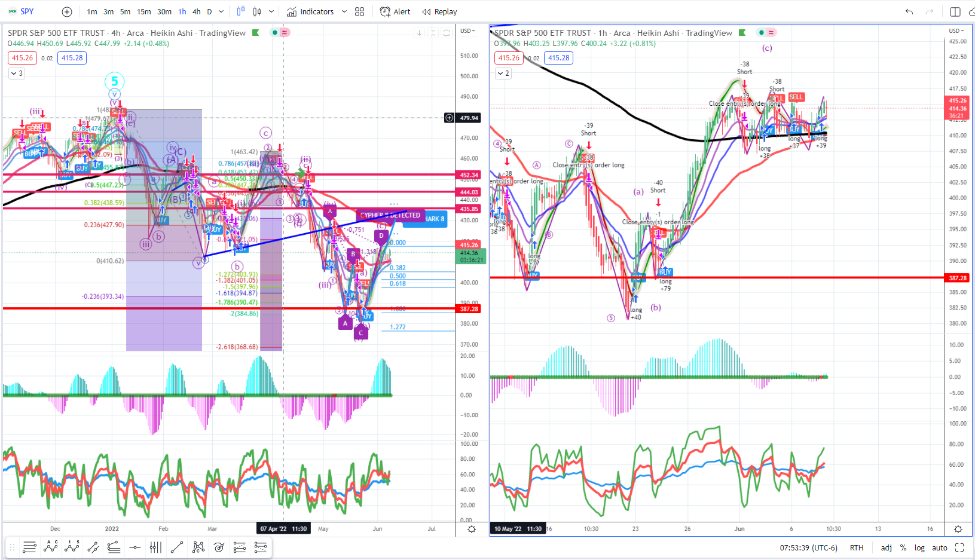Click the 479.94 crosshair plus on the price axis
Viewport: 975px width, 560px height.
tap(449, 118)
